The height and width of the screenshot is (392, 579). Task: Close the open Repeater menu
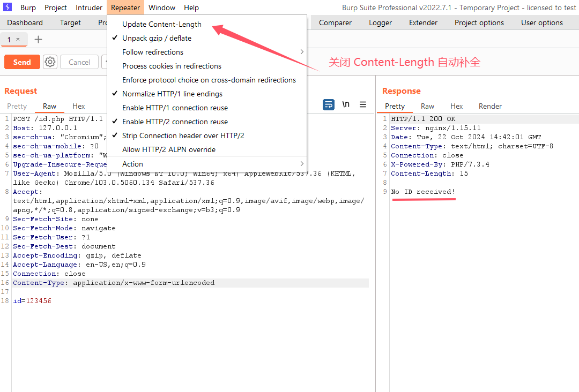click(125, 7)
